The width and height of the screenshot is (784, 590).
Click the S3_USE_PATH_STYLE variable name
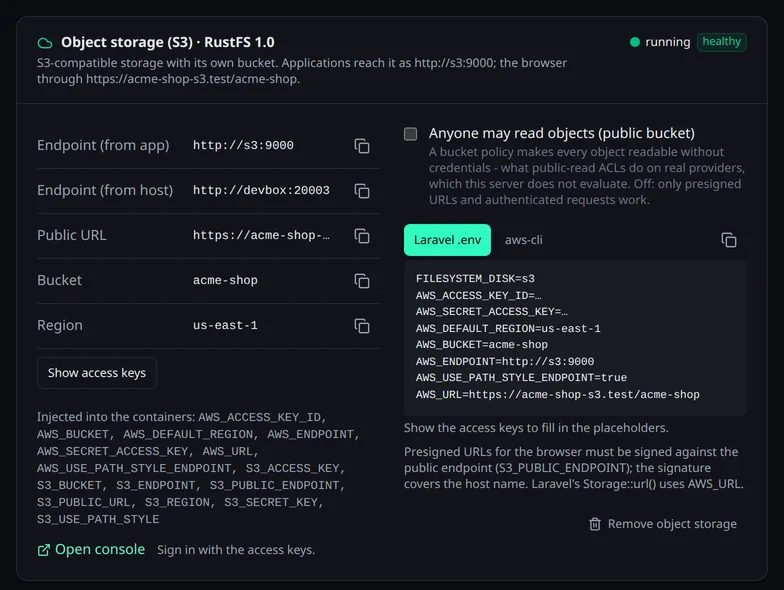(98, 520)
